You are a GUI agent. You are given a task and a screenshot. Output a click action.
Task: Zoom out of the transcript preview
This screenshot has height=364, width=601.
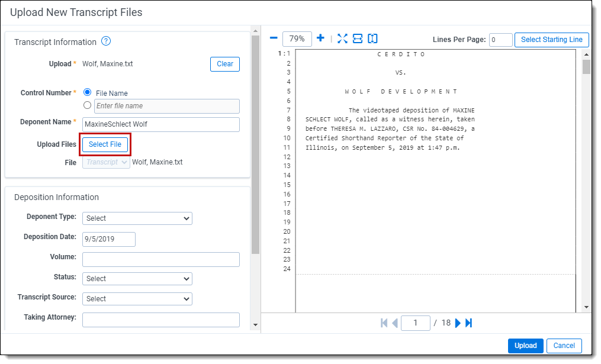point(274,38)
